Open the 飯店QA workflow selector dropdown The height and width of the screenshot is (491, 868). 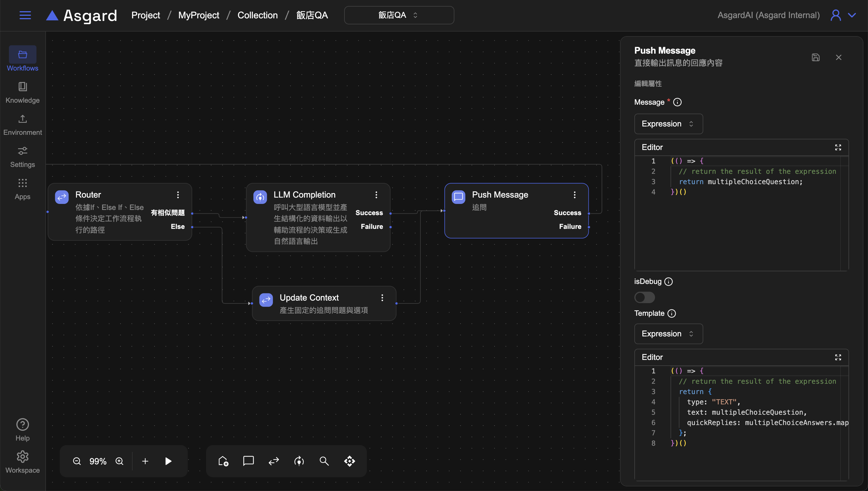pyautogui.click(x=399, y=15)
